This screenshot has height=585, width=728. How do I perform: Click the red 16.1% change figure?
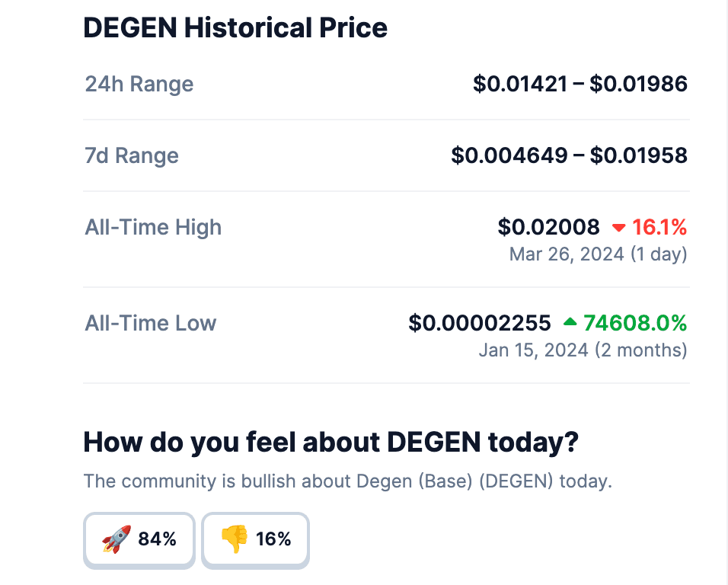[659, 228]
